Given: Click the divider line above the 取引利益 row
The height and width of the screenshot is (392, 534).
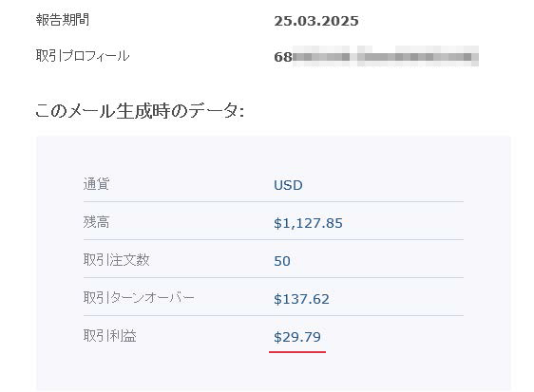Looking at the screenshot, I should coord(274,315).
